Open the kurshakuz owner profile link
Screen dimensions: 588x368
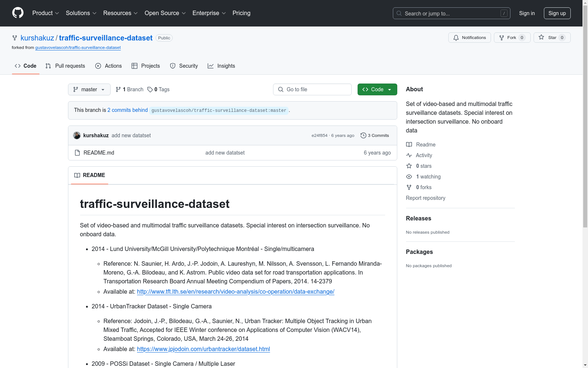tap(37, 38)
